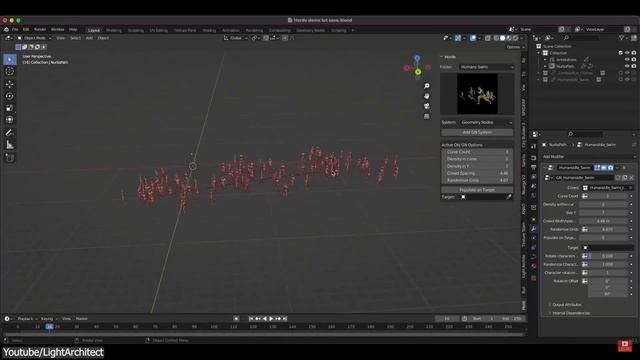Viewport: 640px width, 360px height.
Task: Open the Render properties tab icon
Action: [x=533, y=158]
